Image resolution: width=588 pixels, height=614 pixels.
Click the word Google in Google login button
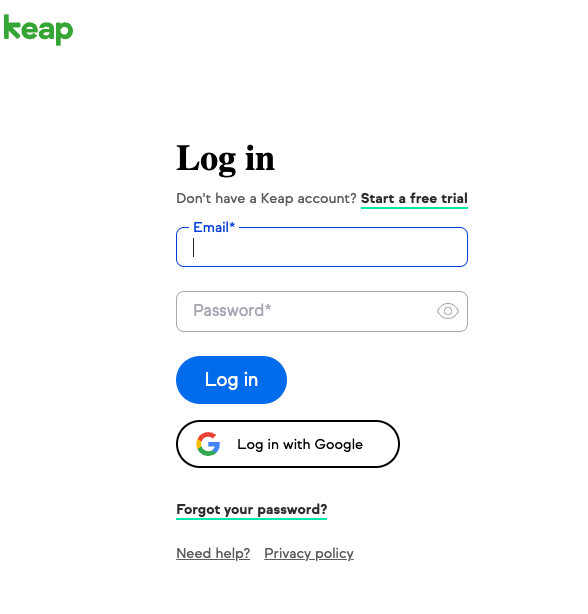(x=339, y=445)
